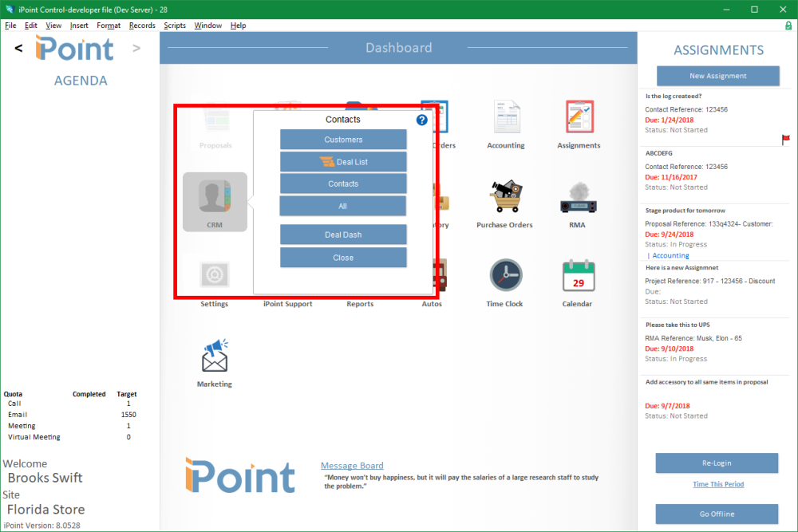Screen dimensions: 798x532
Task: Open the Message Board link
Action: [x=352, y=465]
